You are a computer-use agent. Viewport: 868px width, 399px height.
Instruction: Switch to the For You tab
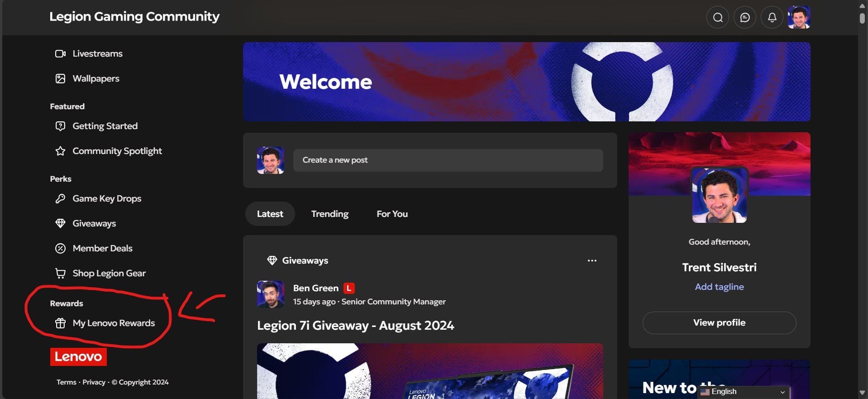pyautogui.click(x=392, y=214)
